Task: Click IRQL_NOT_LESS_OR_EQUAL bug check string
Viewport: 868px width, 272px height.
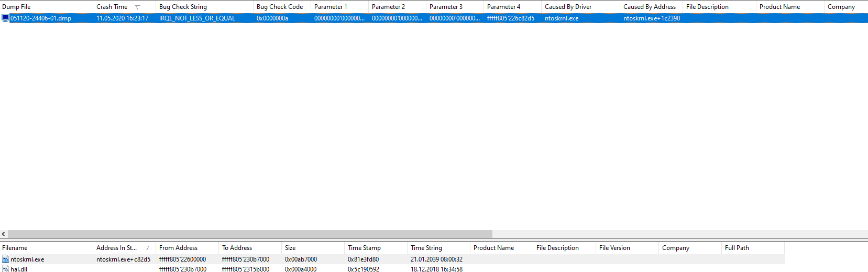Action: coord(197,18)
